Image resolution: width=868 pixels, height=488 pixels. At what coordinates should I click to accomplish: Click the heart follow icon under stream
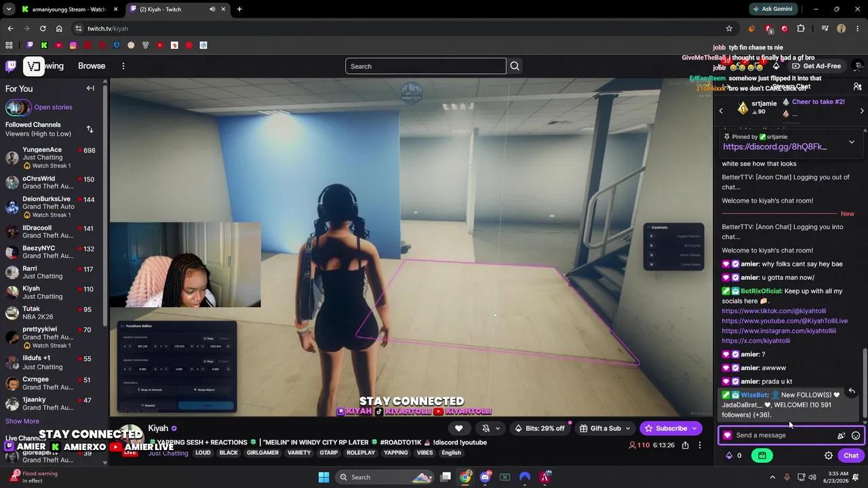point(458,428)
